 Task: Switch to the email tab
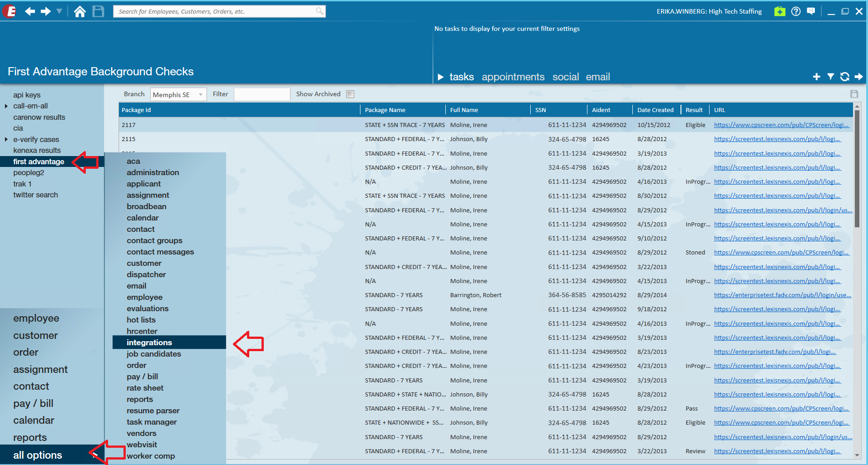point(598,77)
